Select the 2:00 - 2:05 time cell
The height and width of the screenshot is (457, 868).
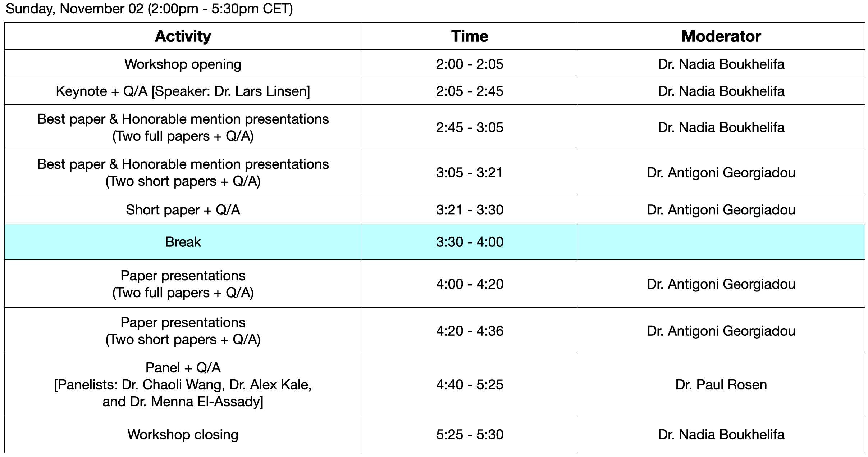470,64
